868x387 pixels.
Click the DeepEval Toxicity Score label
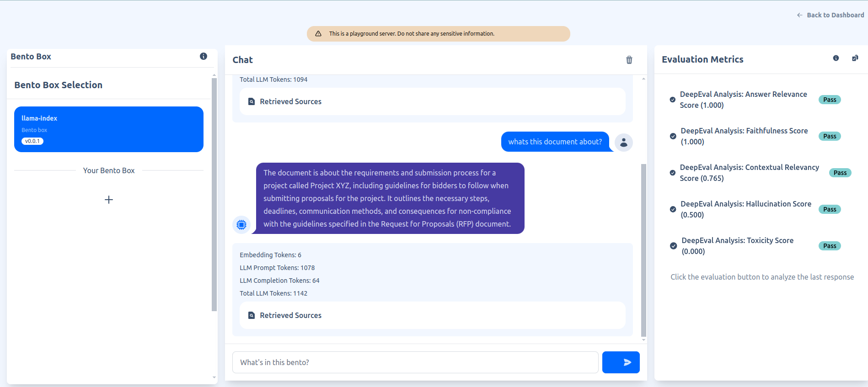(738, 246)
